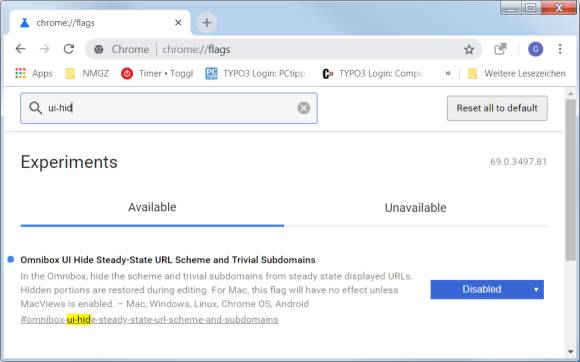Image resolution: width=580 pixels, height=362 pixels.
Task: Open the Weitere Lesezeichen folder
Action: coord(516,74)
